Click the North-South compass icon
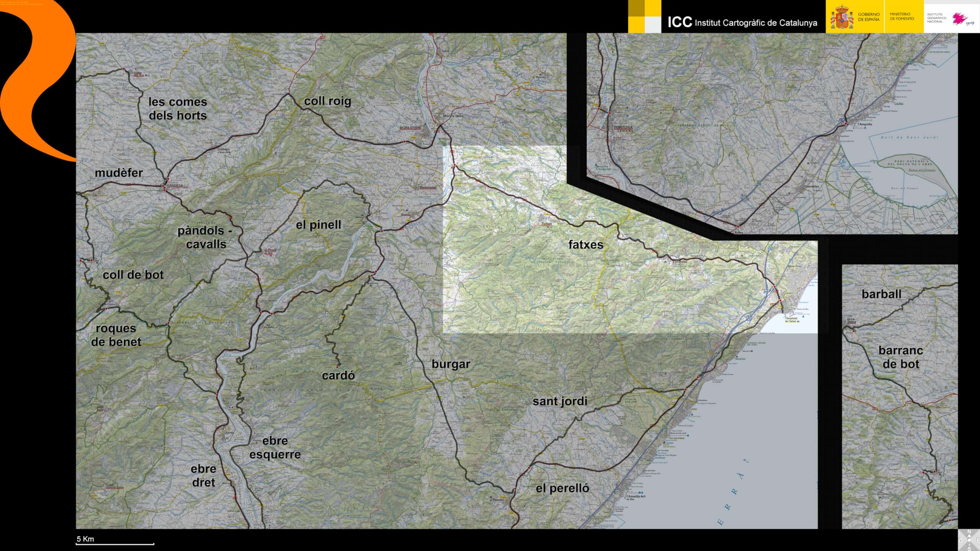 (969, 540)
